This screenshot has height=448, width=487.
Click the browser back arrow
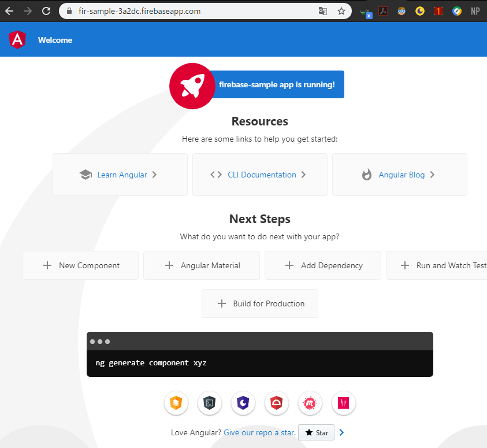9,11
